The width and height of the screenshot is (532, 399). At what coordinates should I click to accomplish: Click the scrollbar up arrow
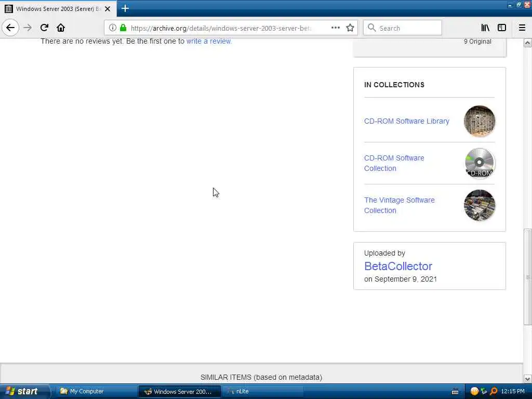527,43
